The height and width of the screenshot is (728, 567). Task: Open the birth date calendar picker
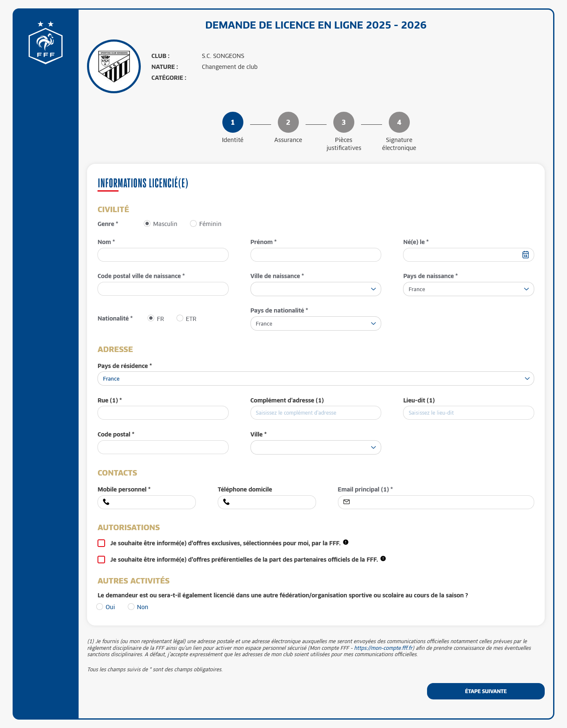(x=525, y=255)
